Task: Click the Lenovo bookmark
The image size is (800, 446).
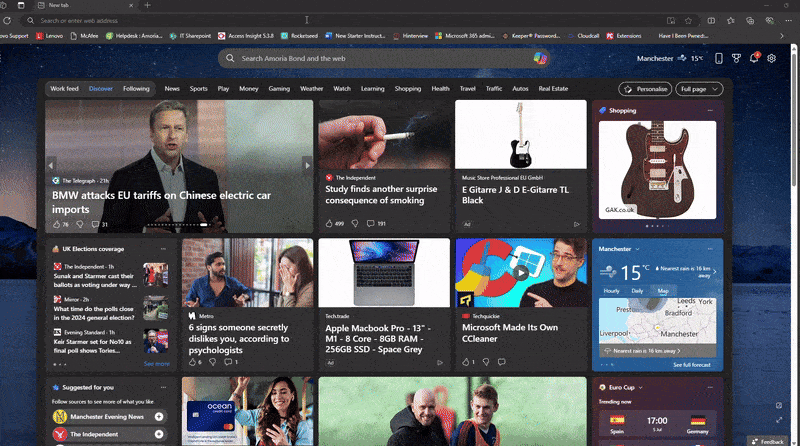Action: tap(49, 36)
